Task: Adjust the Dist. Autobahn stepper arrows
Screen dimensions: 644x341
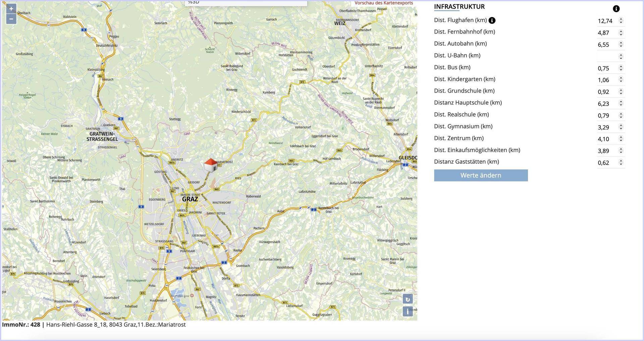Action: coord(621,45)
